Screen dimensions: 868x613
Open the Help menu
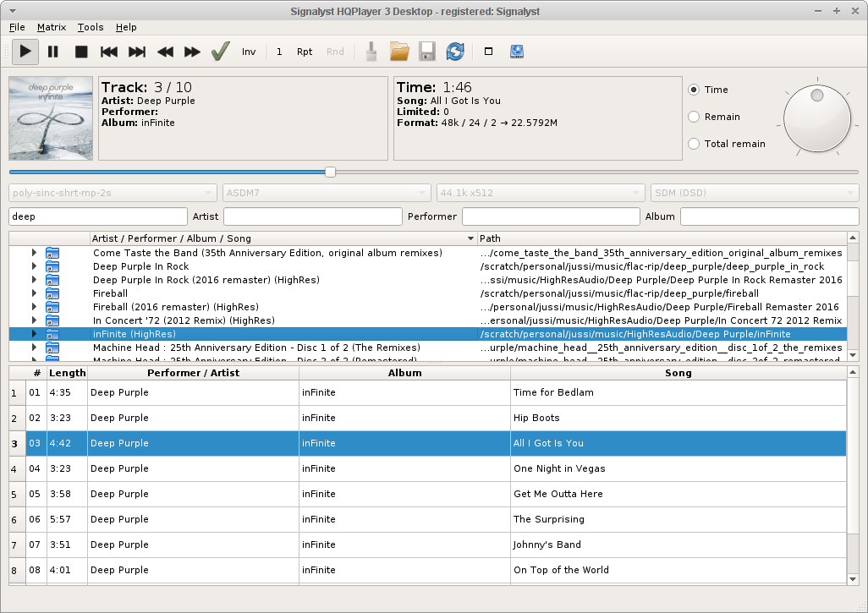(x=126, y=27)
